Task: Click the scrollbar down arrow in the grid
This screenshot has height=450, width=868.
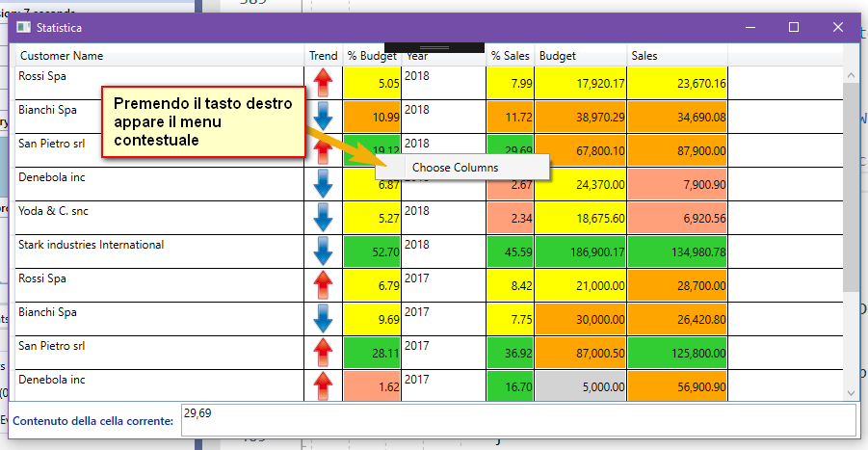Action: click(850, 393)
